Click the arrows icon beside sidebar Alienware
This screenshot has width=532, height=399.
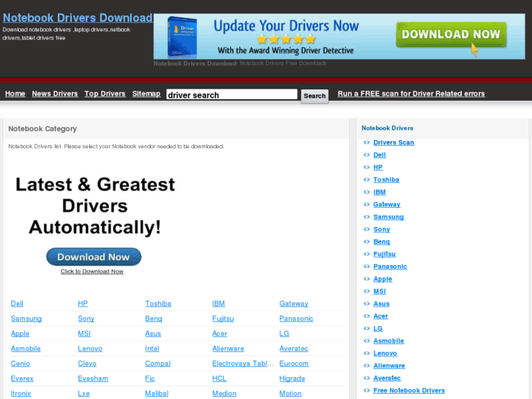tap(367, 366)
